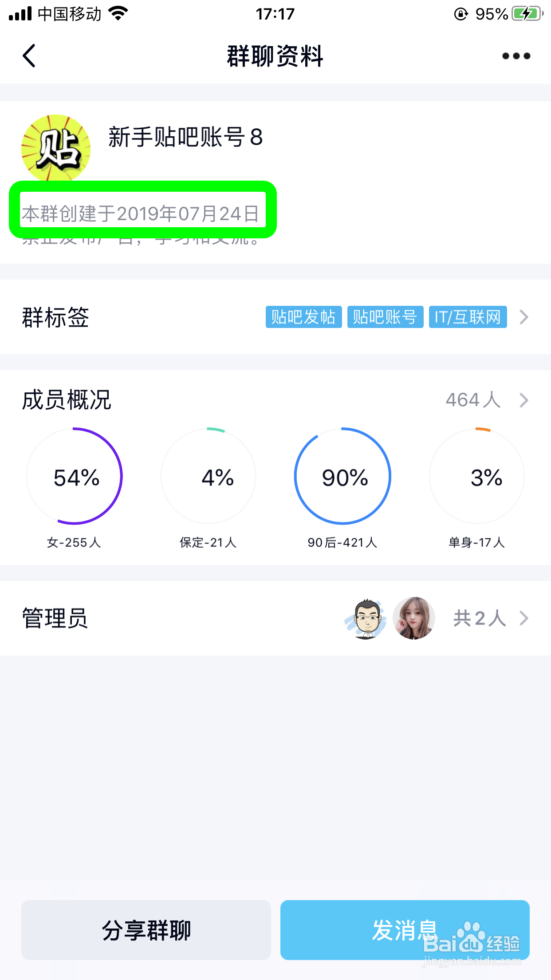The image size is (551, 980).
Task: Expand the 群标签 chevron arrow
Action: (524, 317)
